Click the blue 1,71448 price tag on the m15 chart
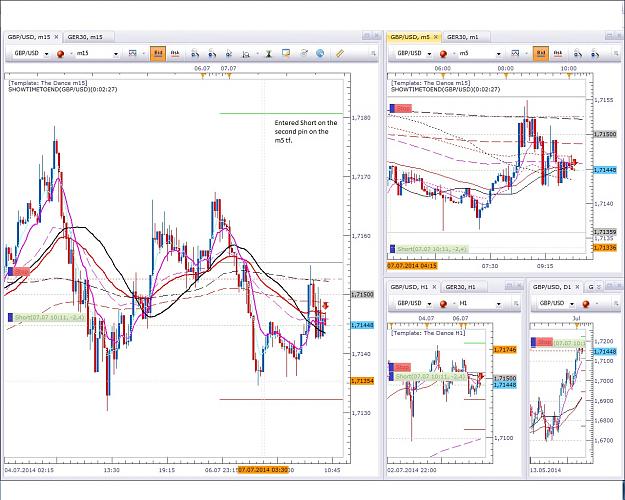This screenshot has width=625, height=500. 362,325
